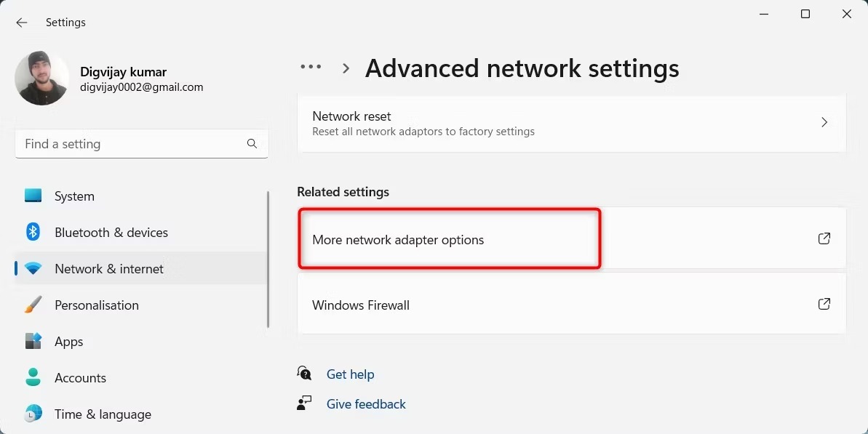
Task: Click the Personalisation paintbrush icon
Action: coord(33,305)
